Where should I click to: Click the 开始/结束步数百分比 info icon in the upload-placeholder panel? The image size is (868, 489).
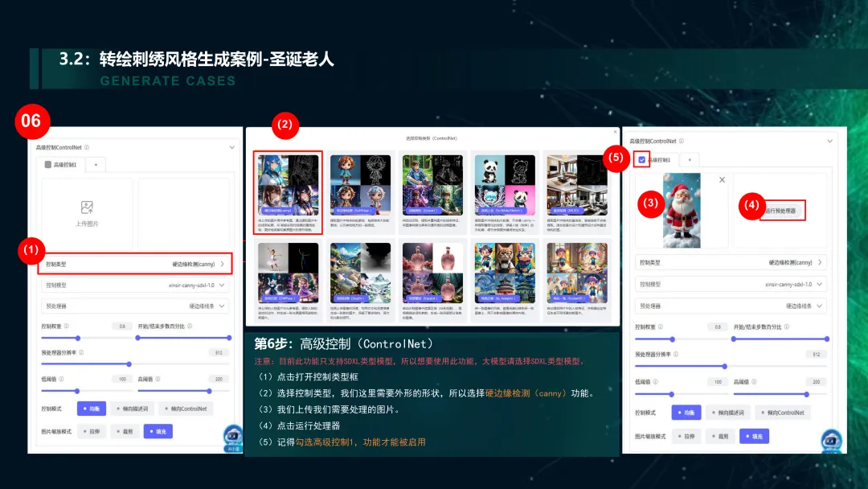pyautogui.click(x=190, y=327)
